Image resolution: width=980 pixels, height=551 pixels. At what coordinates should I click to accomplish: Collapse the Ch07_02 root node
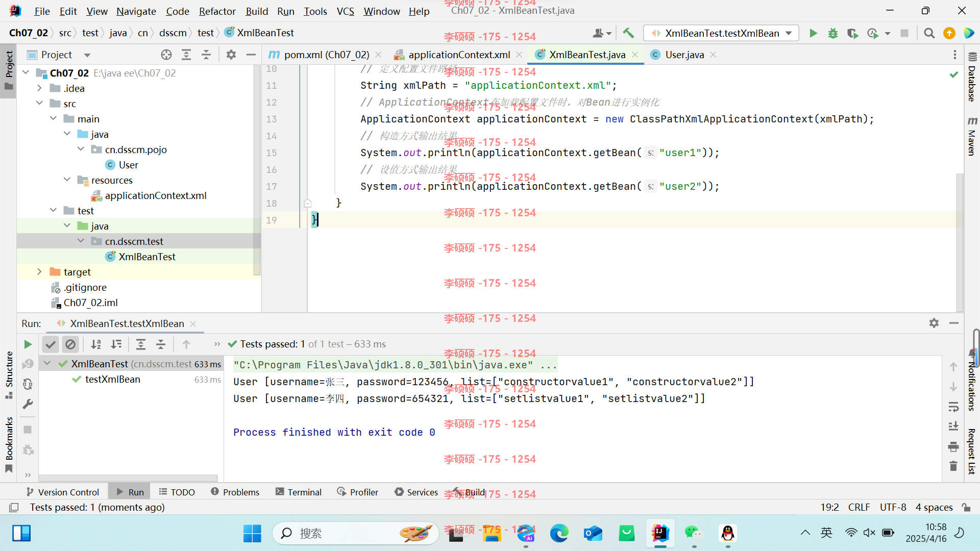[26, 72]
